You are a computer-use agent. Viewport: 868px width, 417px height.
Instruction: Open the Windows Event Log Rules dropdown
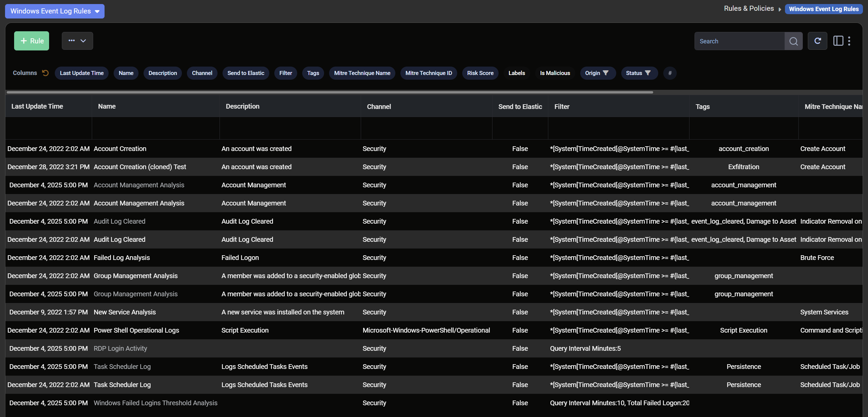54,11
